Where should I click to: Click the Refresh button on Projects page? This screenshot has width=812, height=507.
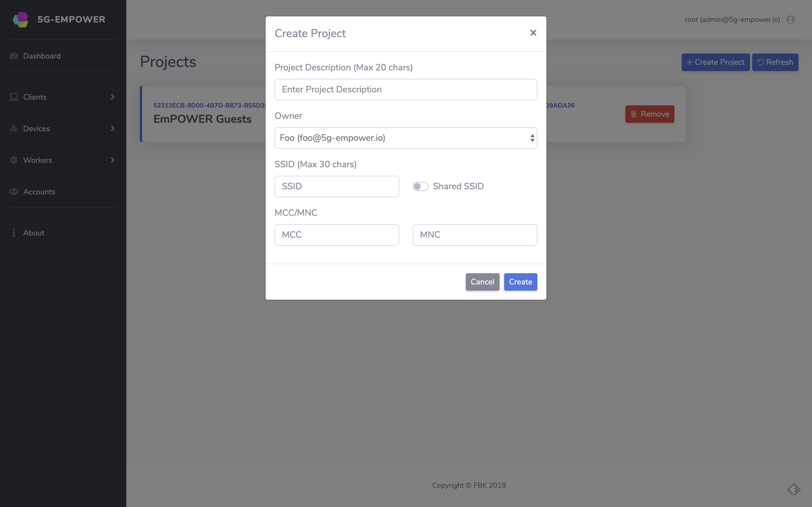point(775,62)
